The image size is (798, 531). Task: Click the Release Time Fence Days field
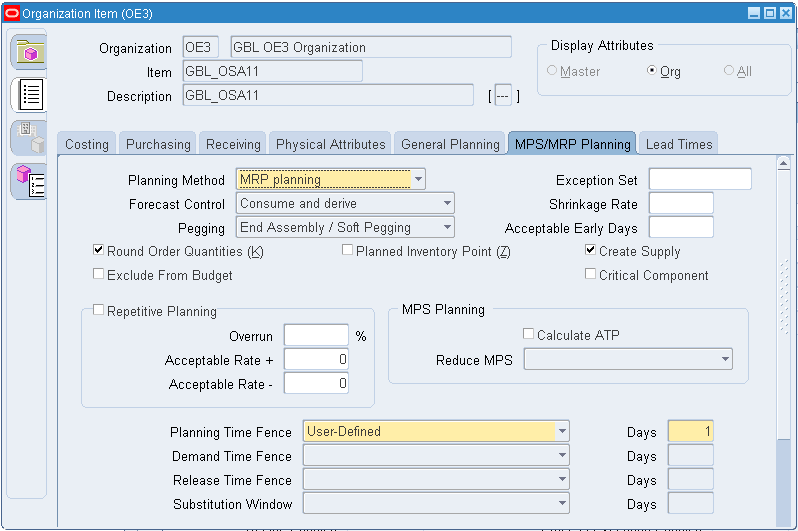(x=691, y=479)
